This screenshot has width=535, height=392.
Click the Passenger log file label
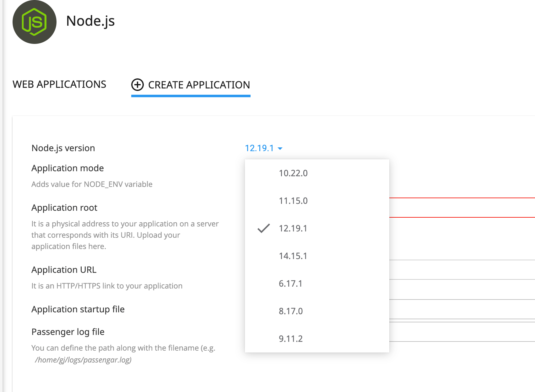[x=68, y=332]
